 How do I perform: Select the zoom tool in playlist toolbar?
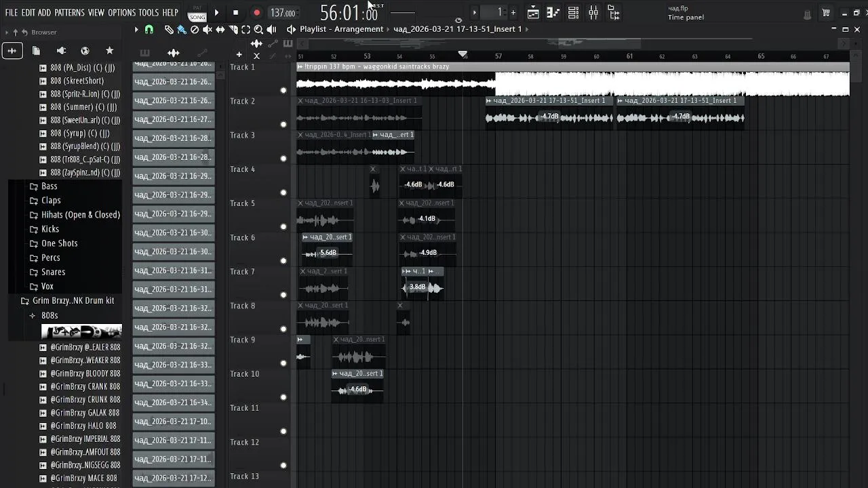click(x=258, y=30)
